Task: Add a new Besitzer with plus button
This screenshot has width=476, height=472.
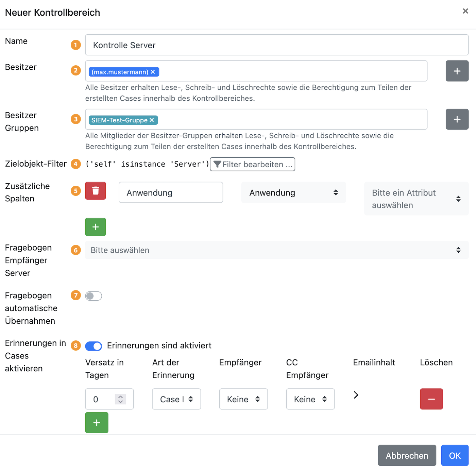Action: 457,71
